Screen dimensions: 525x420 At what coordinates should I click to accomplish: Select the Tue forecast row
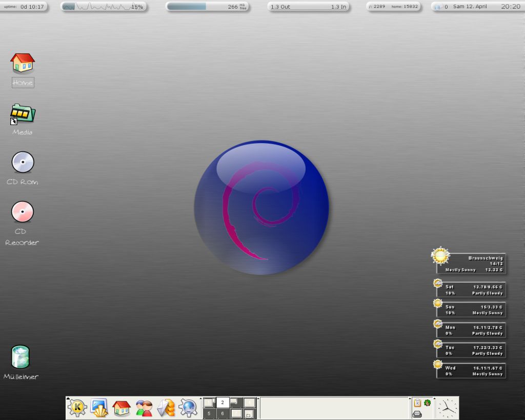tap(471, 350)
